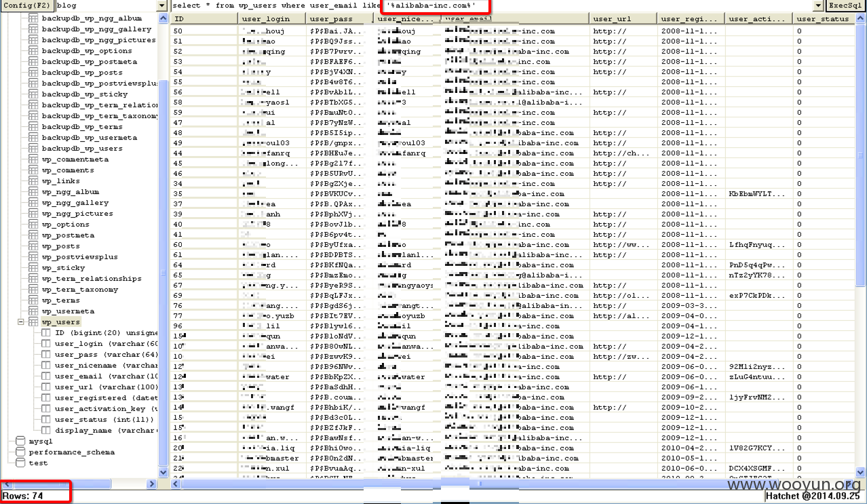Click the results table vertical scrollbar

tap(861, 246)
